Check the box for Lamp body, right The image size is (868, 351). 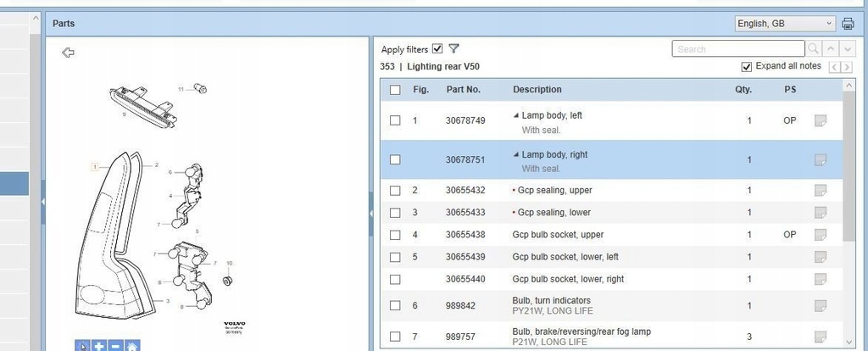[x=395, y=159]
